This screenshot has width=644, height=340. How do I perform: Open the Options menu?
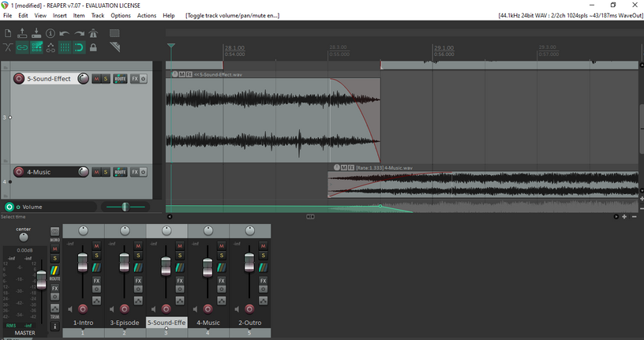click(x=121, y=16)
